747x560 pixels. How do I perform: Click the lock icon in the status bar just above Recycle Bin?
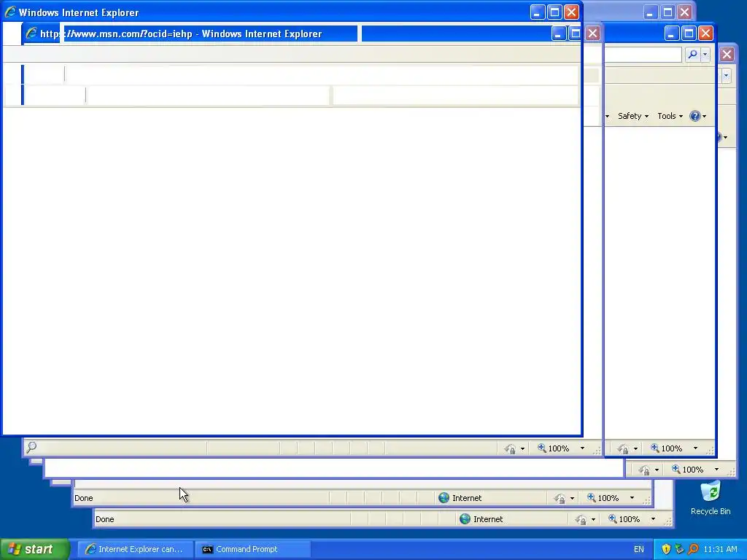click(x=644, y=470)
